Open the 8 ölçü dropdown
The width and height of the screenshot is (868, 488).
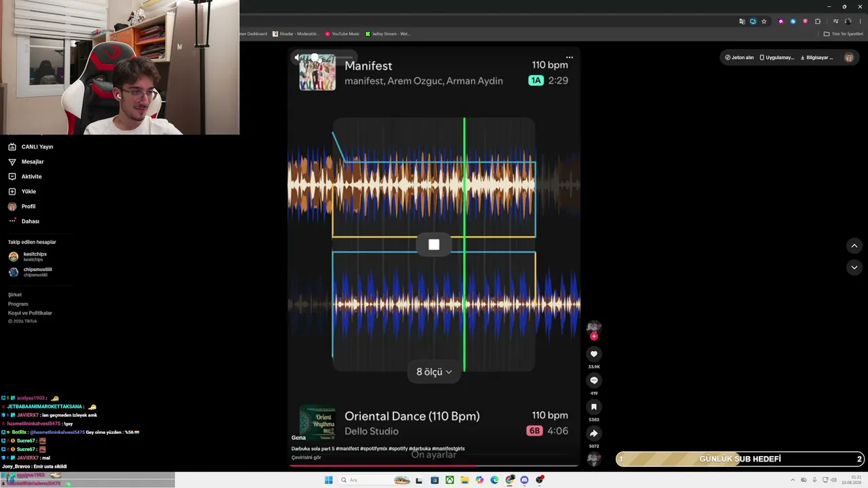click(x=434, y=371)
